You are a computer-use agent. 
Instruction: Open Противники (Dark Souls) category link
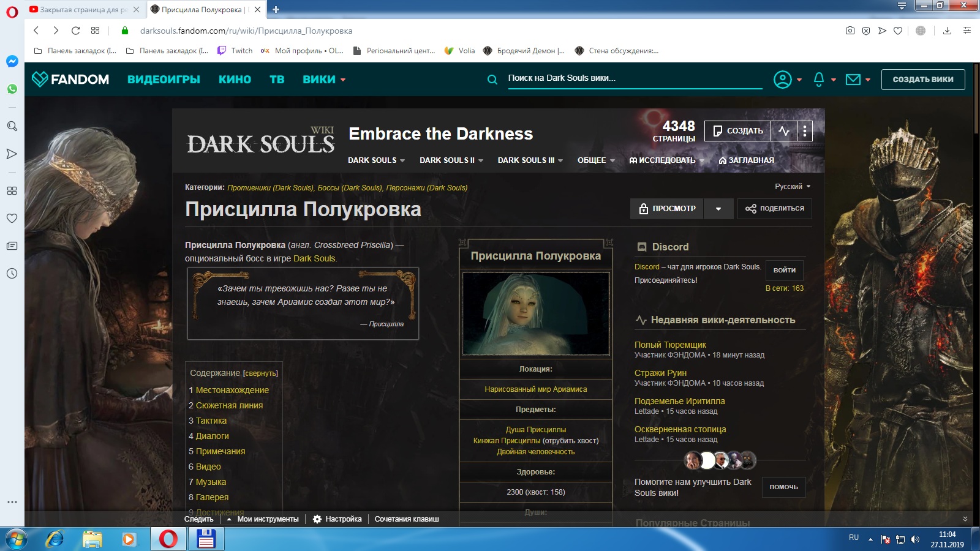(270, 188)
